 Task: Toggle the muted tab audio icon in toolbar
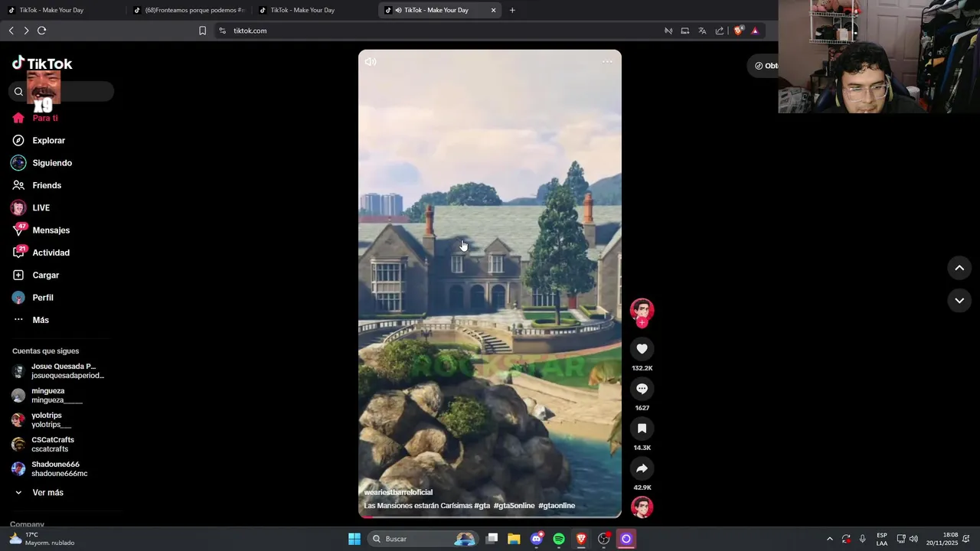[668, 31]
